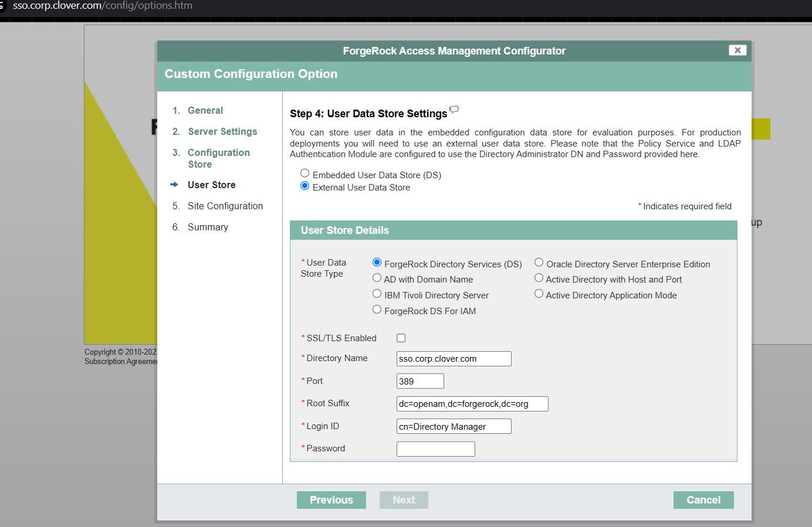Choose IBM Tivoli Directory Server store type
The height and width of the screenshot is (527, 812).
coord(377,294)
